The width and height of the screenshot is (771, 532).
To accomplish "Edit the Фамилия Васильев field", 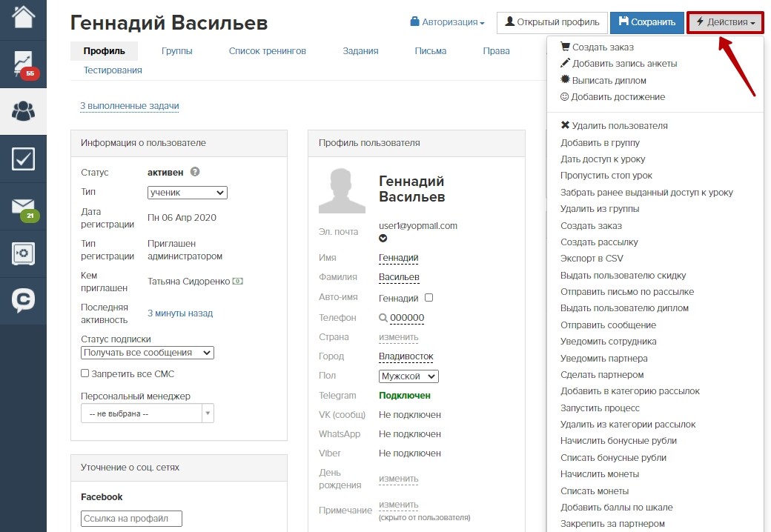I will [400, 277].
